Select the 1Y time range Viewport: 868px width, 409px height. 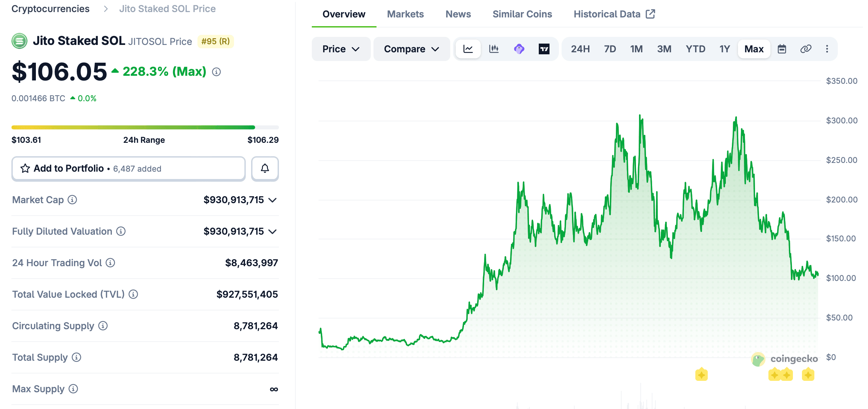tap(725, 49)
